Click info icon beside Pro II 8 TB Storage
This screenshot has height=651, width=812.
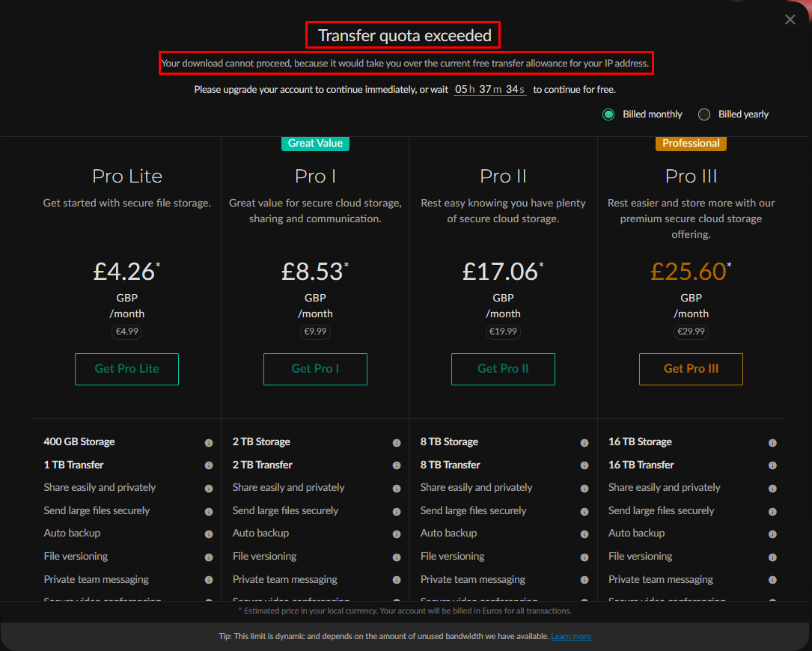(584, 443)
